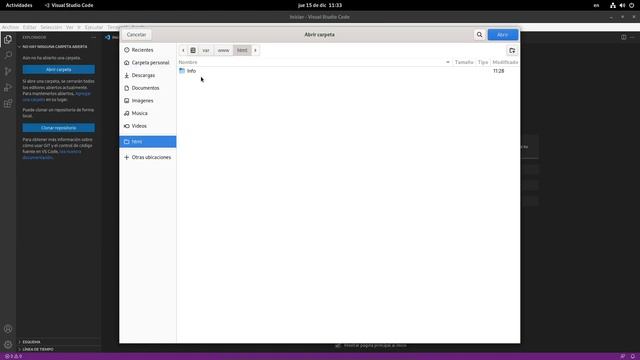Sort by the Tamaño column header
This screenshot has height=360, width=640.
[x=464, y=62]
